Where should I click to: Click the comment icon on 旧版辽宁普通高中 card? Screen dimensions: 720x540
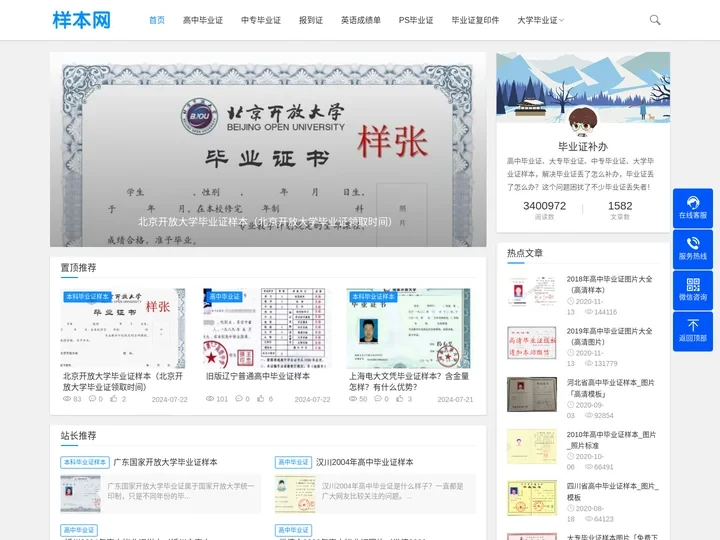pos(239,399)
